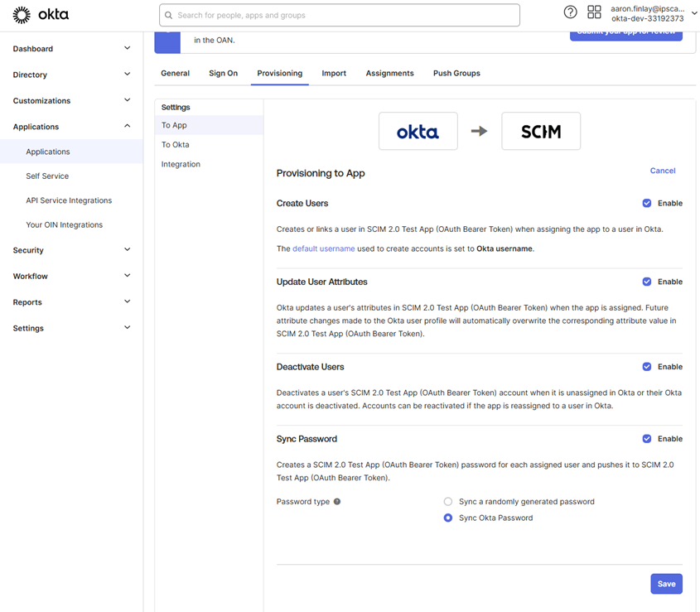Click the Okta logo in header
Image resolution: width=700 pixels, height=612 pixels.
point(41,14)
